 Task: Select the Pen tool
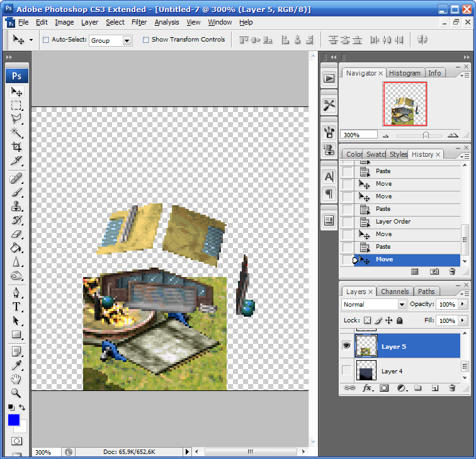pos(16,293)
